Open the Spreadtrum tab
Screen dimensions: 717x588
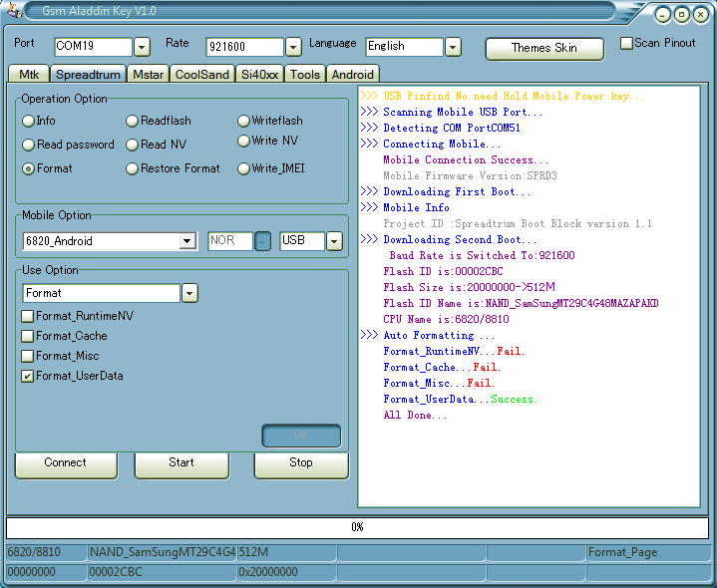pyautogui.click(x=88, y=75)
